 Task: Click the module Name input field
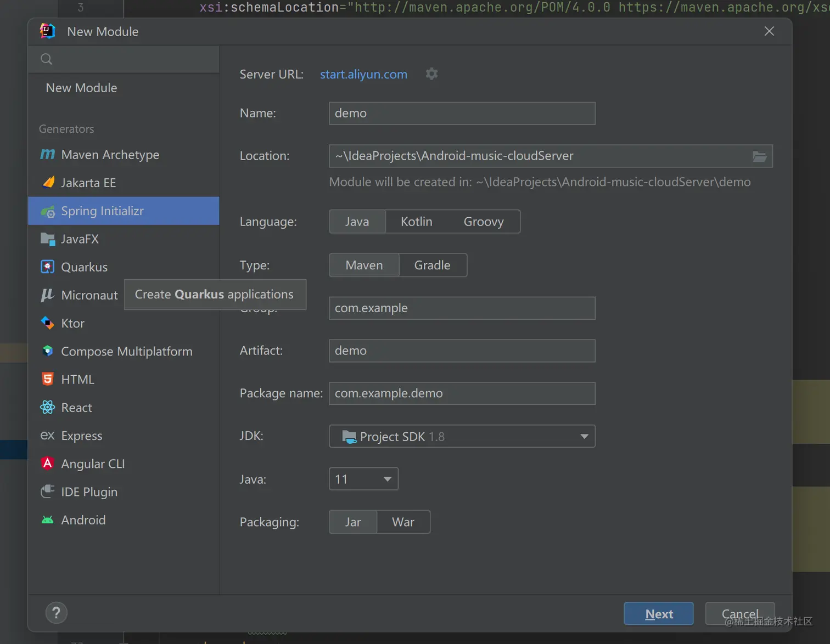462,114
